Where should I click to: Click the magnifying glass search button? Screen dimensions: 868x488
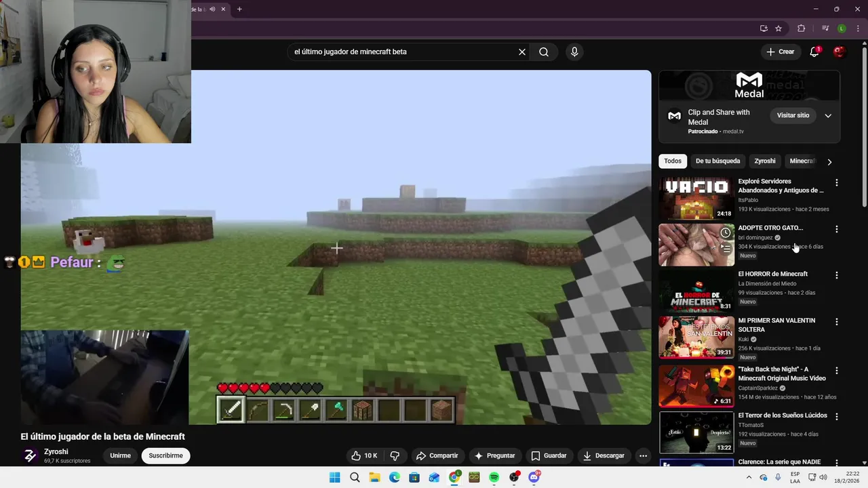(544, 52)
